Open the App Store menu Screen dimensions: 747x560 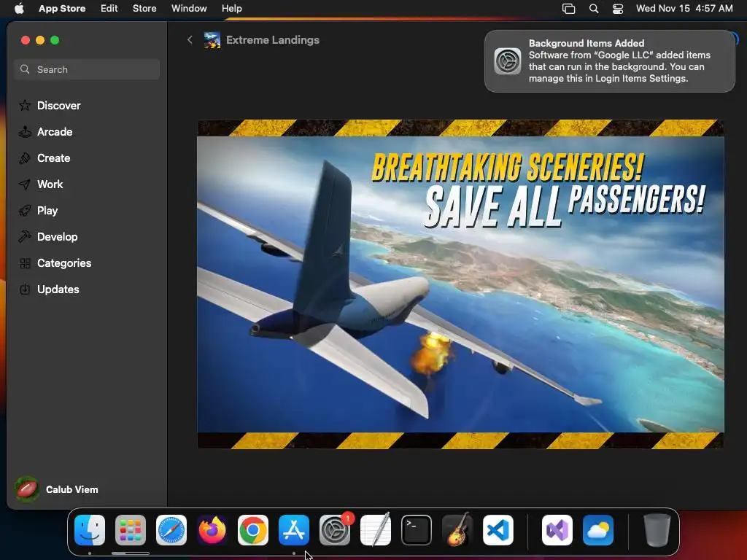(x=62, y=9)
